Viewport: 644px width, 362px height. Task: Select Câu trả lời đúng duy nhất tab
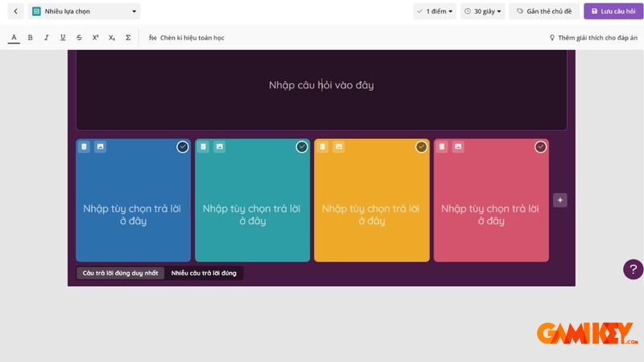(x=120, y=274)
